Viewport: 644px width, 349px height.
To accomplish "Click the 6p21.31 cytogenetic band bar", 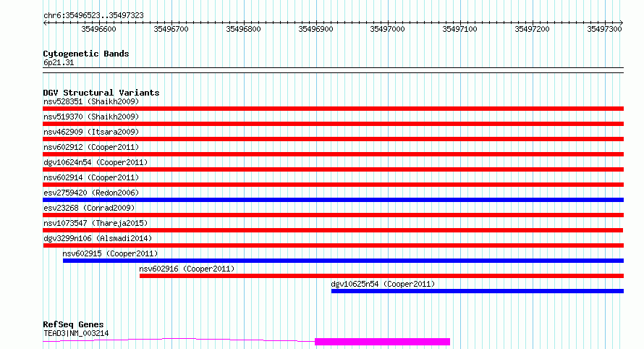I will tap(333, 70).
